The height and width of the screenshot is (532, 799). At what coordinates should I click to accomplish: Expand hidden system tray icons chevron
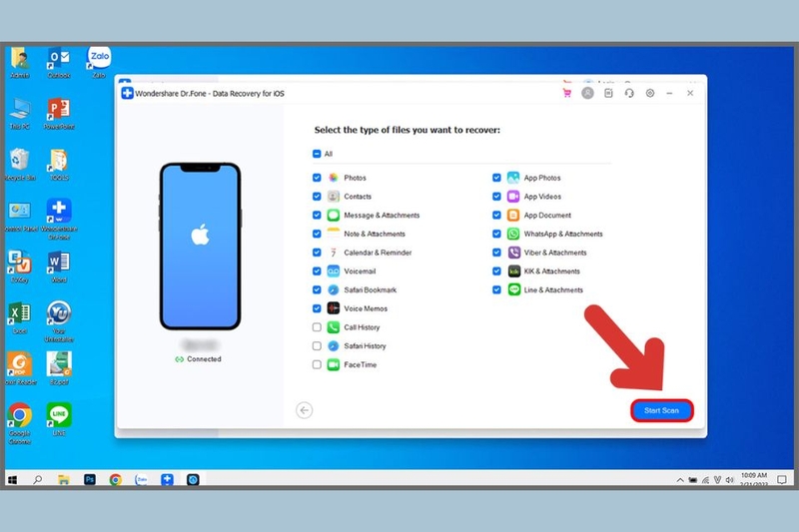680,480
